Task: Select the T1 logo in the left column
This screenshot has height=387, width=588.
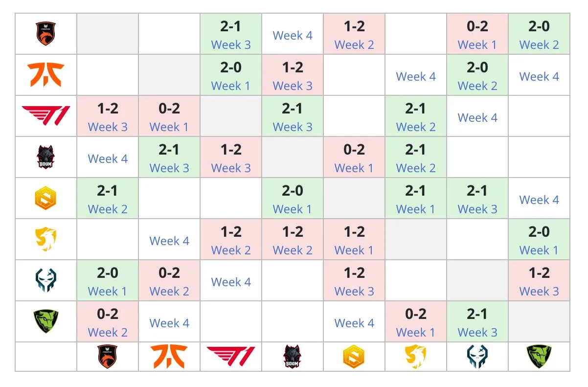Action: (46, 116)
